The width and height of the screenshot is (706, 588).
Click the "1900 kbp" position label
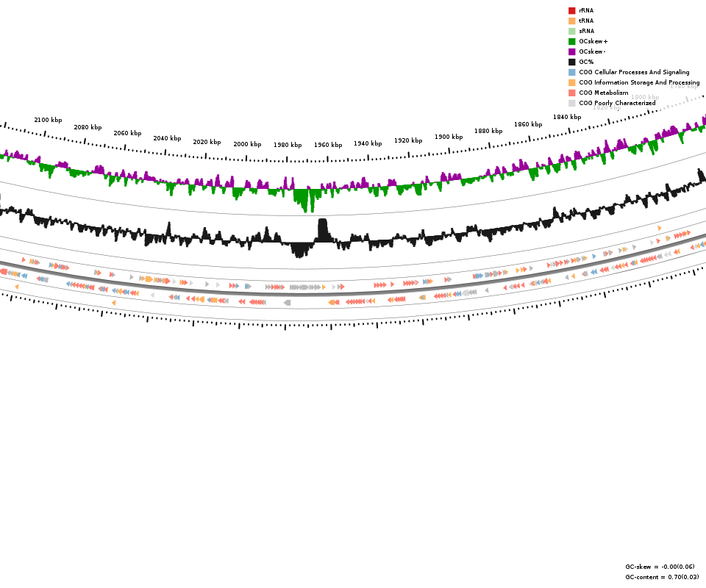pos(449,137)
